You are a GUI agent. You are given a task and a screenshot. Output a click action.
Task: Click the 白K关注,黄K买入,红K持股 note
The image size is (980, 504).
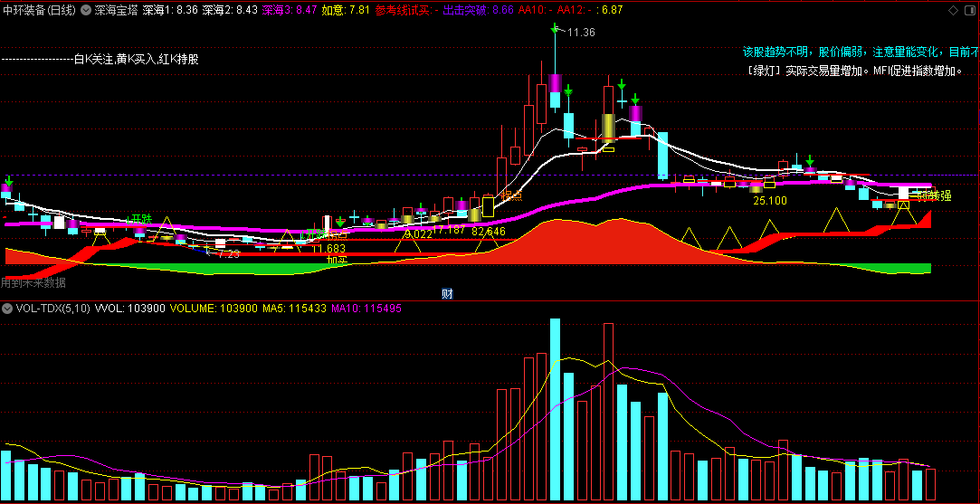(137, 60)
